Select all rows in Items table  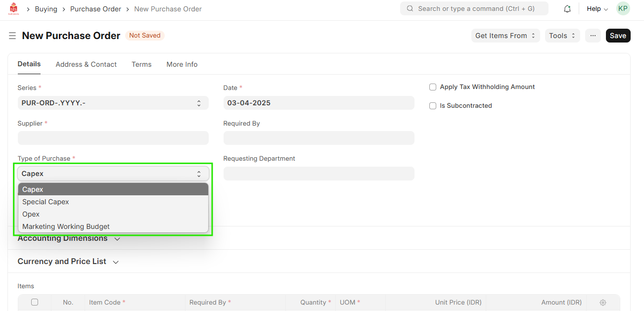pyautogui.click(x=35, y=302)
